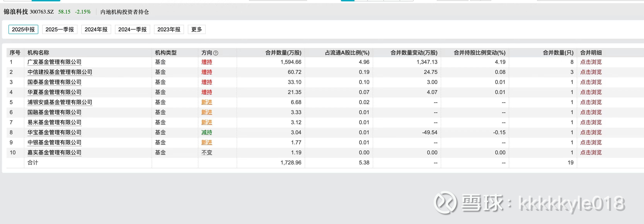Click the total count 19
Screen dimensions: 644x224
pyautogui.click(x=571, y=163)
